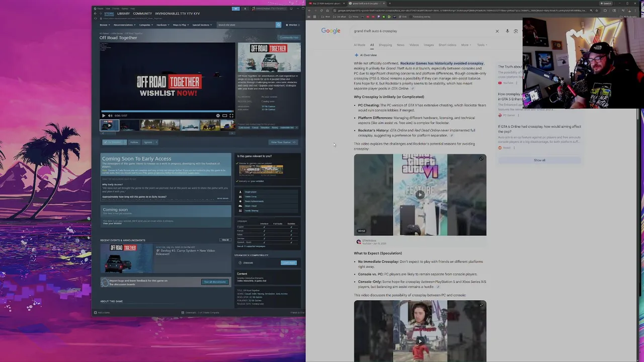
Task: Open Google Lens image search
Action: [516, 31]
